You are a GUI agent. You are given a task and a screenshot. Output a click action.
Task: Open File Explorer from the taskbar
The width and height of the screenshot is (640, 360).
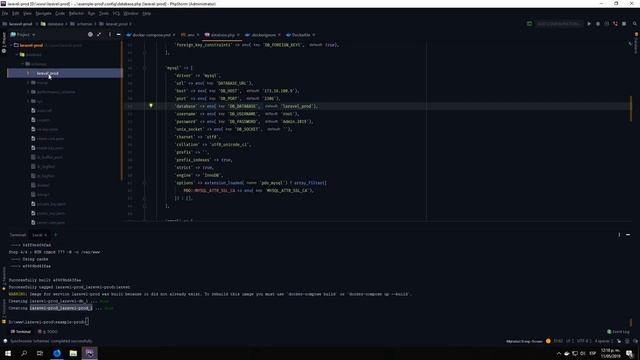tap(73, 353)
